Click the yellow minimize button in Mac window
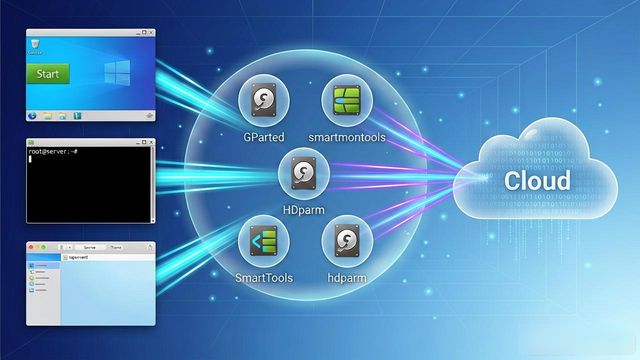Viewport: 640px width, 360px height. [x=37, y=247]
